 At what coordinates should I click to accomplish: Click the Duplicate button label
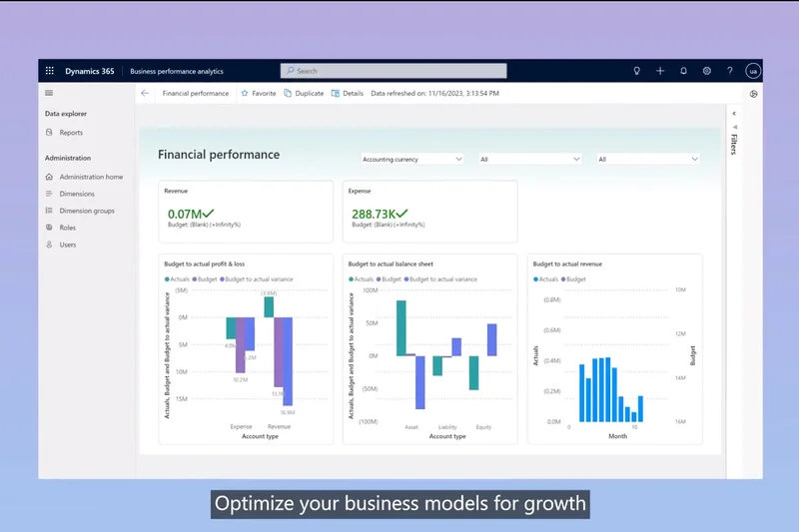310,93
